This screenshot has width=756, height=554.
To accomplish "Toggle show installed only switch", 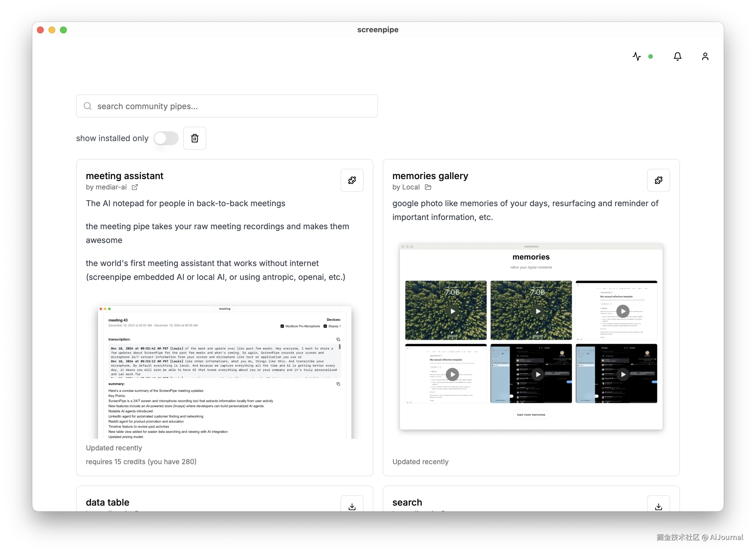I will 166,138.
